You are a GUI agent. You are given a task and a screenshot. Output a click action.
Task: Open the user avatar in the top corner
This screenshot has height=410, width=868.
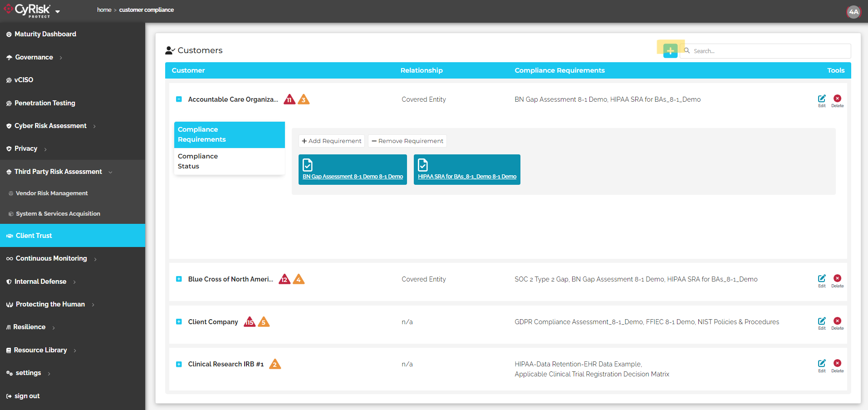pyautogui.click(x=853, y=11)
